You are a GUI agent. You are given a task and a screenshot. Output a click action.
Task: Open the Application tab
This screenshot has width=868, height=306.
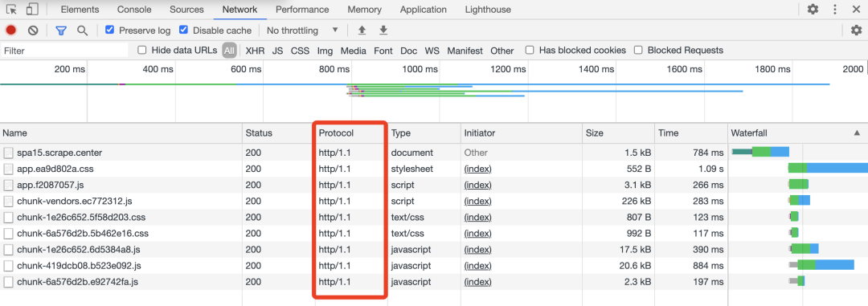424,10
